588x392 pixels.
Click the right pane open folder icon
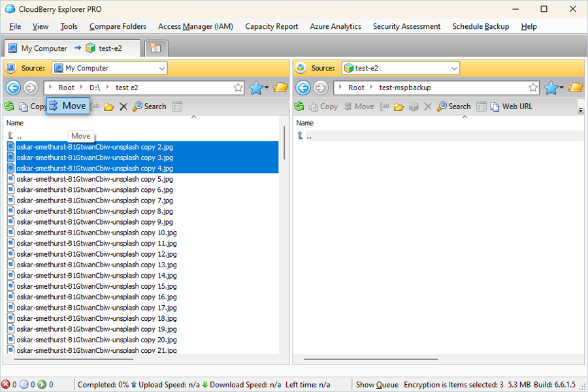click(x=575, y=88)
